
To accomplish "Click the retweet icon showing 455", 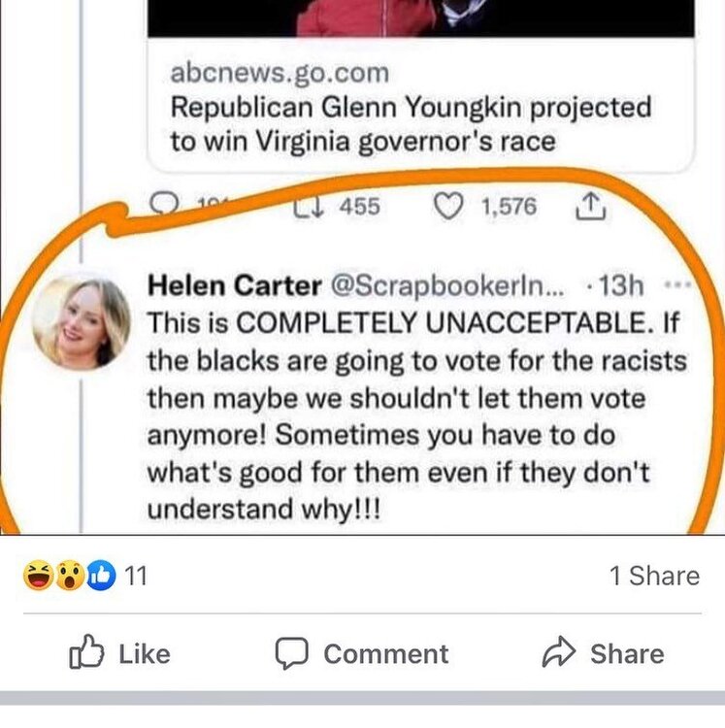I will tap(302, 206).
